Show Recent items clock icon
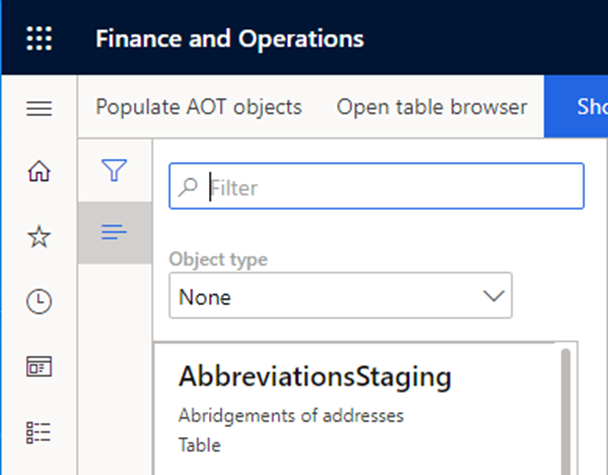Viewport: 608px width, 475px height. pyautogui.click(x=39, y=301)
